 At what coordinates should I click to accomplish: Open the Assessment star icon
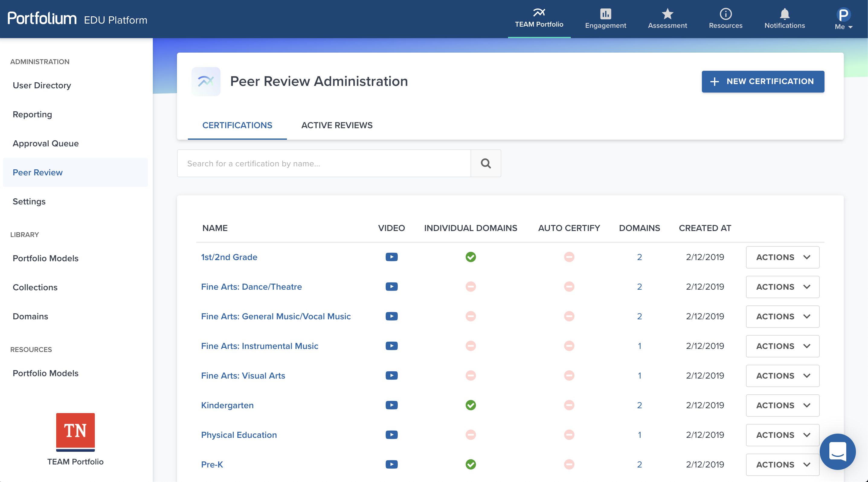pyautogui.click(x=667, y=14)
